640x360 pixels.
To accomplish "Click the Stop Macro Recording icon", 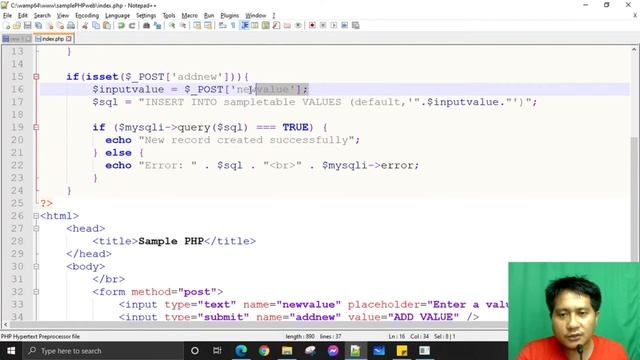I will tap(323, 25).
